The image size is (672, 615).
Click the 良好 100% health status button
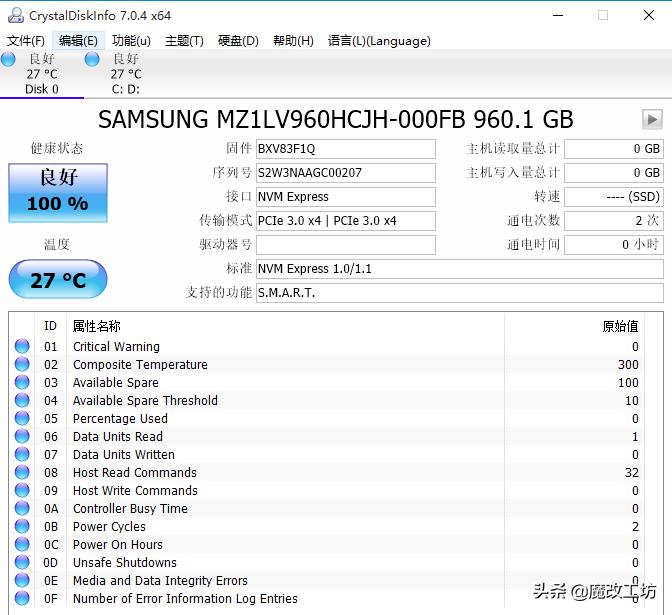[57, 191]
